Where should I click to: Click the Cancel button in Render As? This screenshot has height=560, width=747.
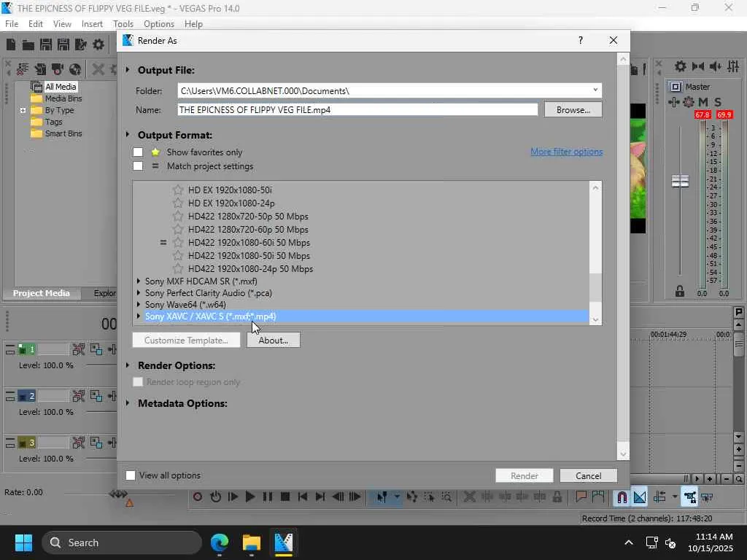point(589,475)
